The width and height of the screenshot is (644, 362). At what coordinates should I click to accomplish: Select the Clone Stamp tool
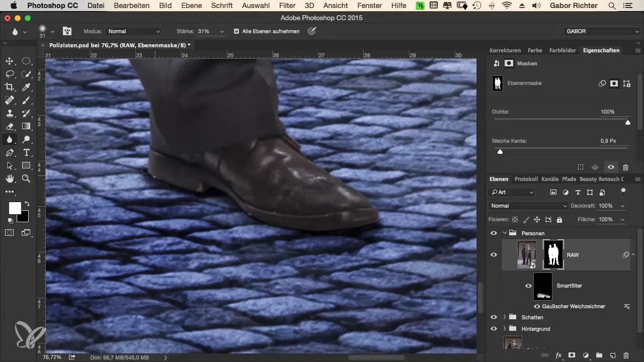pyautogui.click(x=10, y=114)
